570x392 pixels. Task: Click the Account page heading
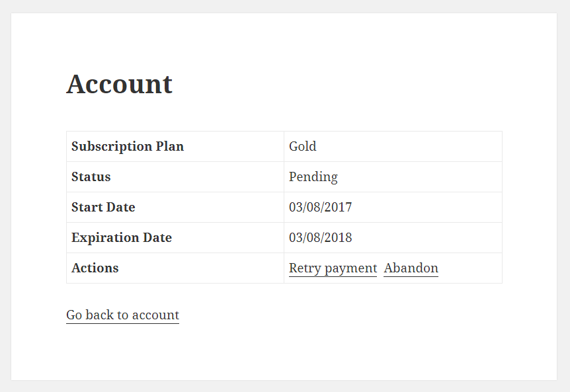pyautogui.click(x=119, y=84)
